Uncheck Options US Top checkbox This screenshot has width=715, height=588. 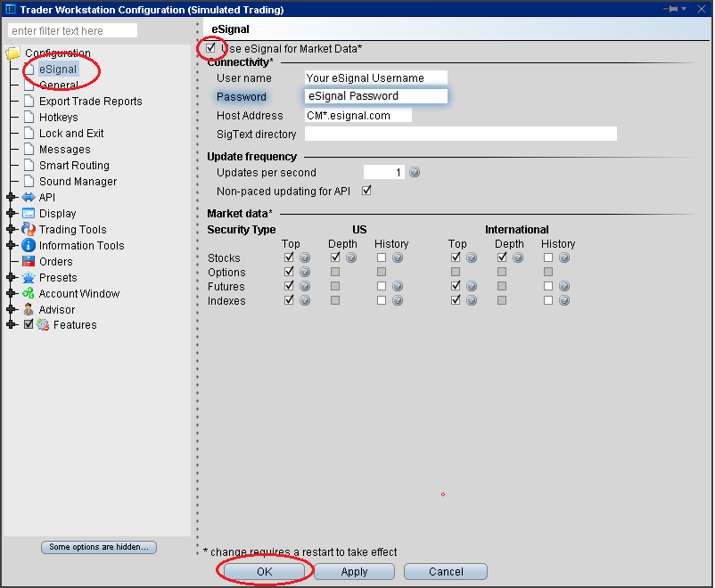289,272
